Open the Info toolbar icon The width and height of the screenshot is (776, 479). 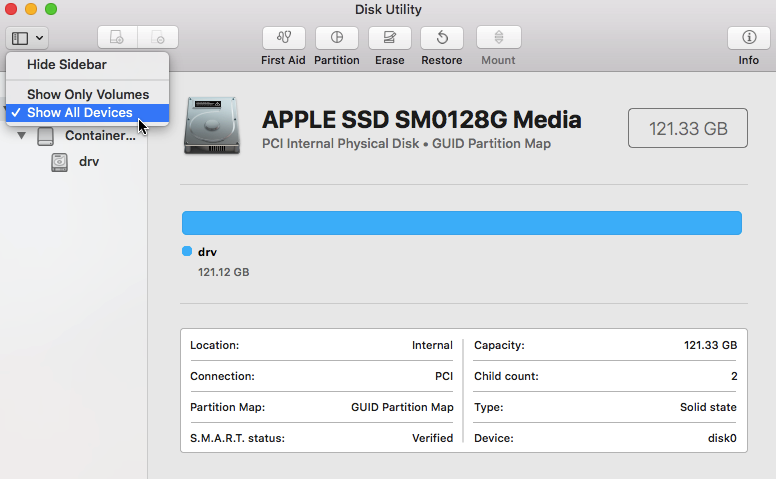point(749,37)
